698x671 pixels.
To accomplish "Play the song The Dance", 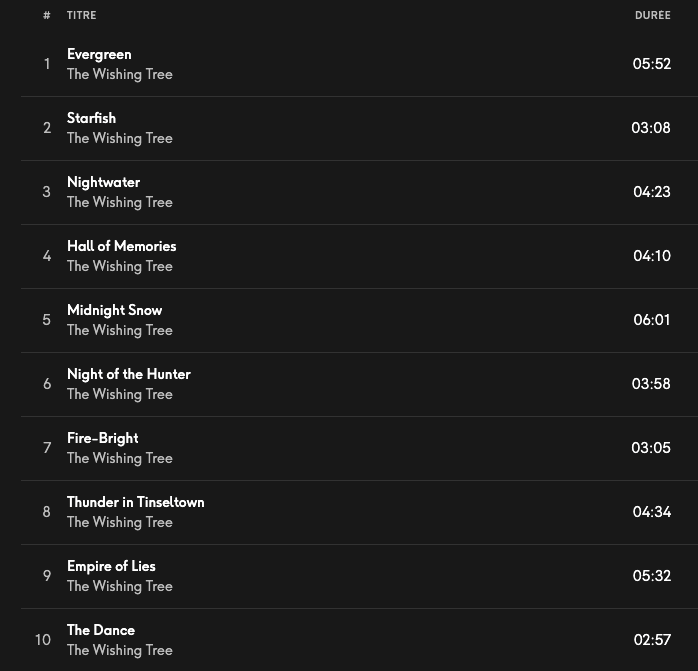I will pos(100,630).
